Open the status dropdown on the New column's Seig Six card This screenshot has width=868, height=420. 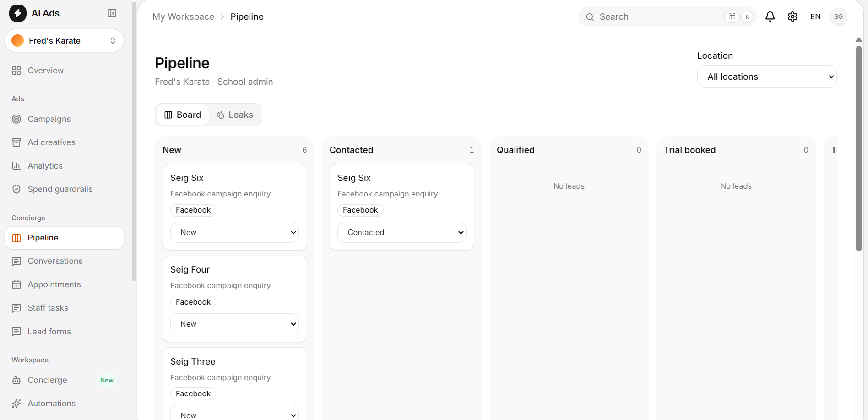click(234, 232)
